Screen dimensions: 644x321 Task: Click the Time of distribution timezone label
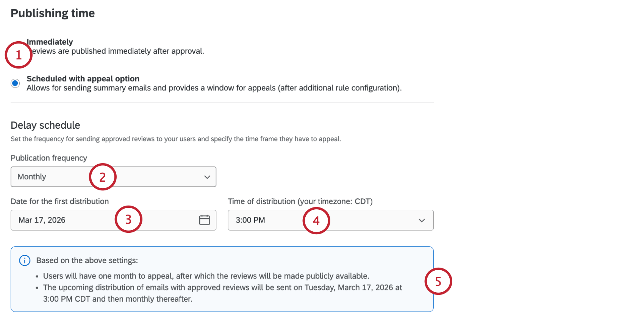[x=300, y=201]
